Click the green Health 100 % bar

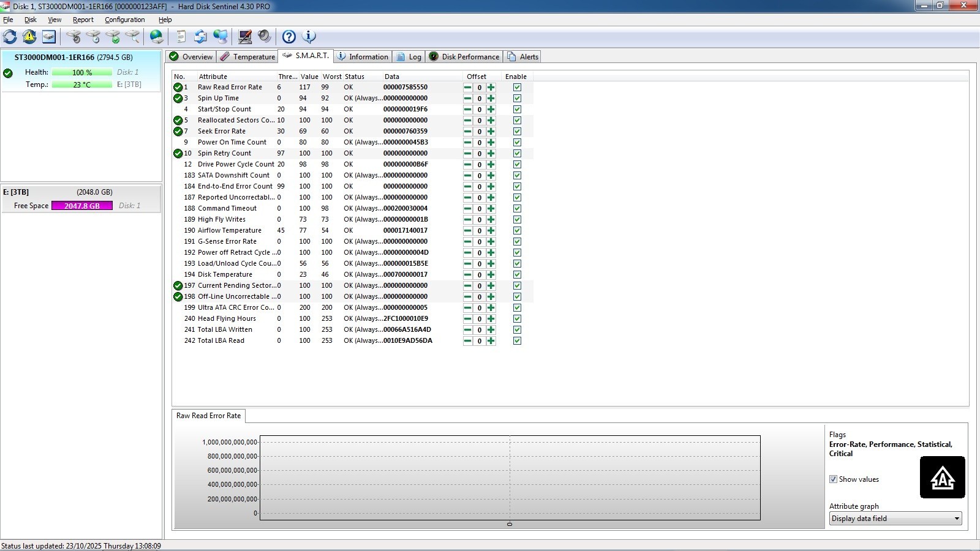[x=82, y=72]
